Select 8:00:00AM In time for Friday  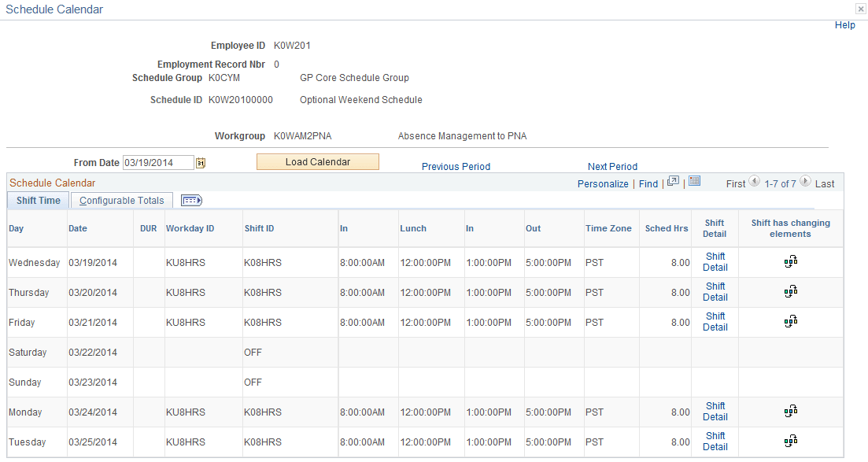click(x=362, y=323)
